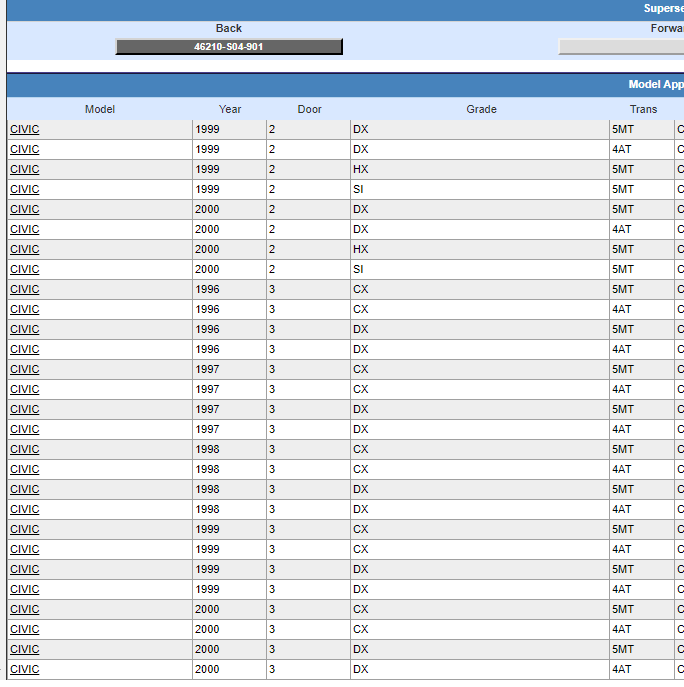Open CIVIC link for 2000 2-door SI
This screenshot has height=687, width=684.
point(25,269)
